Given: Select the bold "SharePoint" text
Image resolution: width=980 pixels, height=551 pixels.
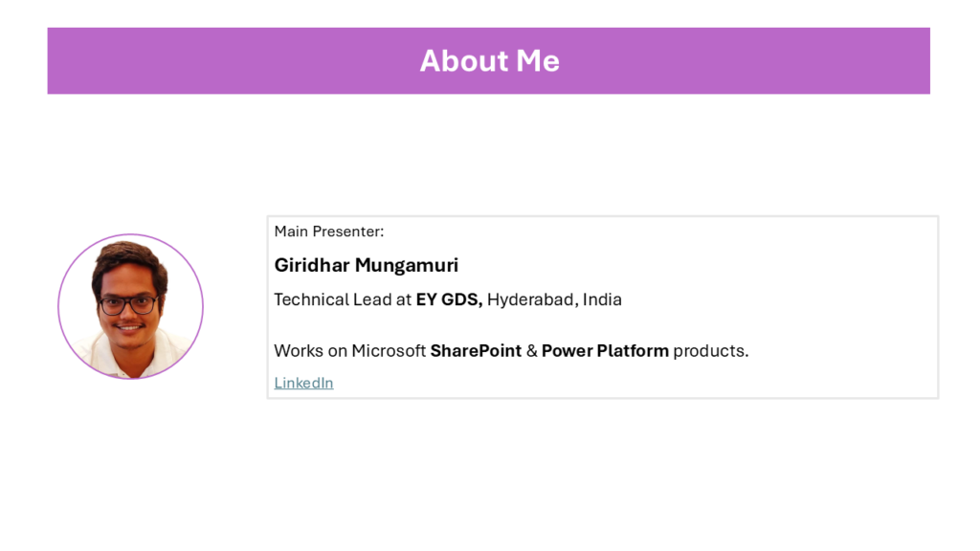Looking at the screenshot, I should tap(476, 351).
